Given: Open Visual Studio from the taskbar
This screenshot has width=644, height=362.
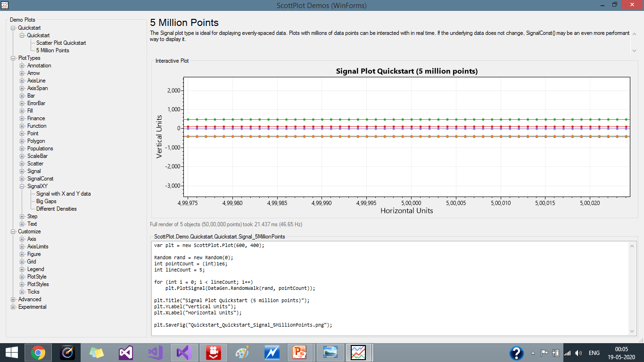Looking at the screenshot, I should point(126,352).
